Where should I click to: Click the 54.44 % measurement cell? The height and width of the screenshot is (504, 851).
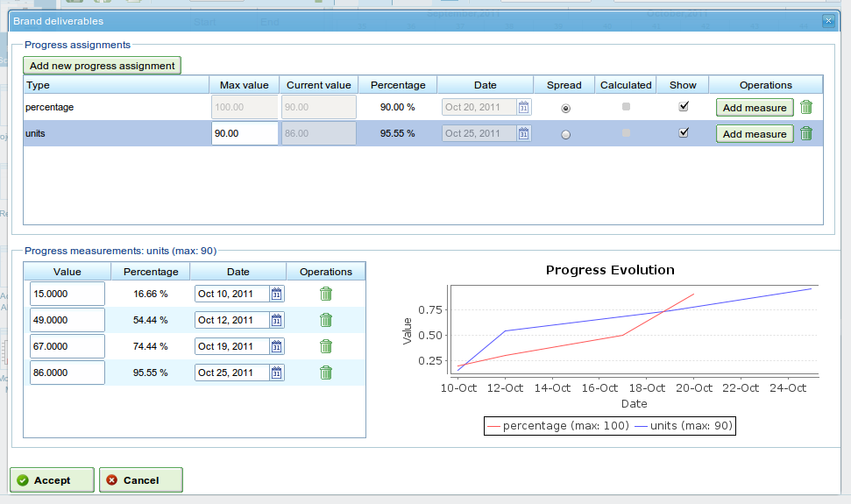[151, 320]
